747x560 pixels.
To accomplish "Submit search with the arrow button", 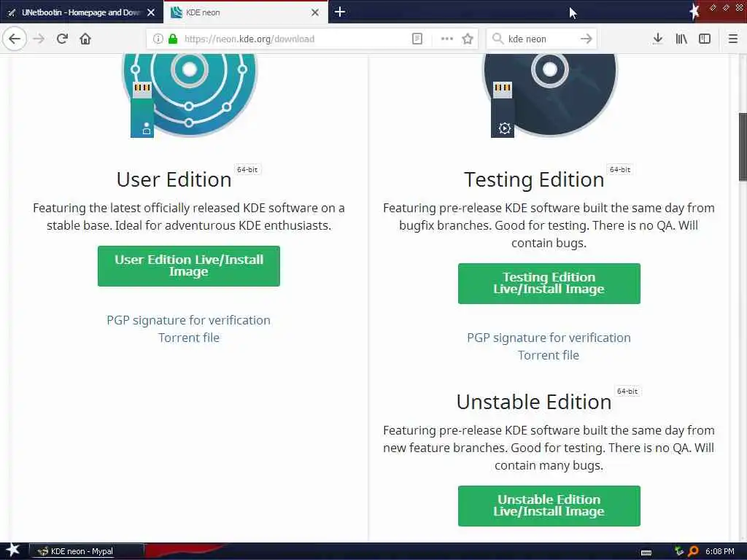I will point(586,39).
